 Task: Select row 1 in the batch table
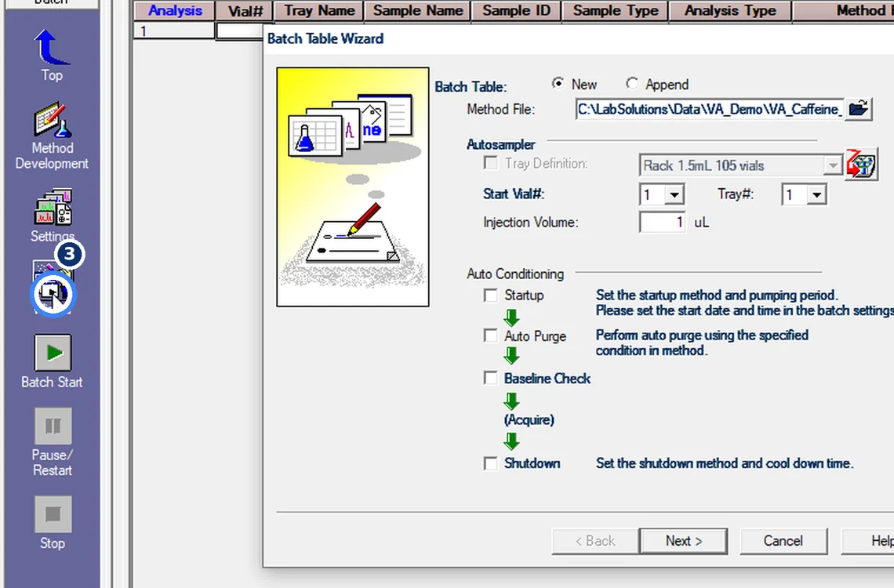click(x=174, y=31)
